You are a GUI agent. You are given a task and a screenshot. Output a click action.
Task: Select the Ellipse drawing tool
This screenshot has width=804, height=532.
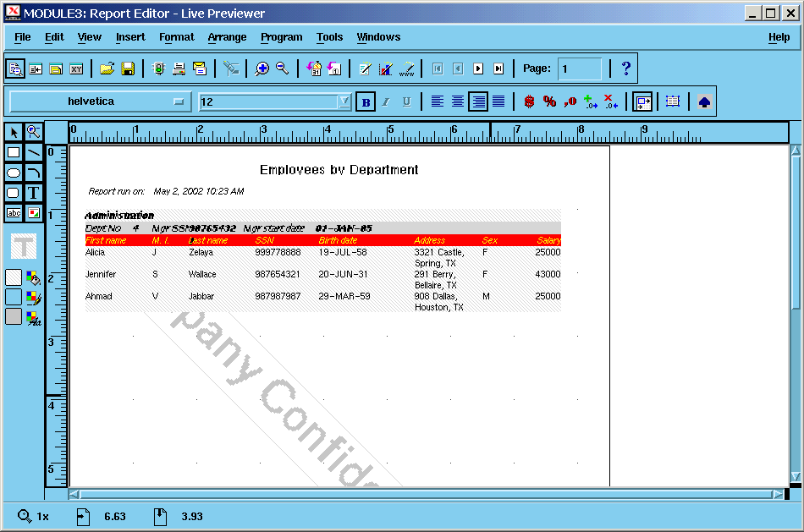tap(14, 173)
